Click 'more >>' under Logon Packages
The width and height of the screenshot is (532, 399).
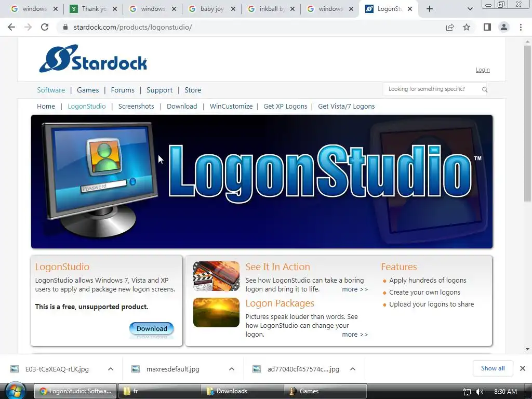(x=355, y=334)
